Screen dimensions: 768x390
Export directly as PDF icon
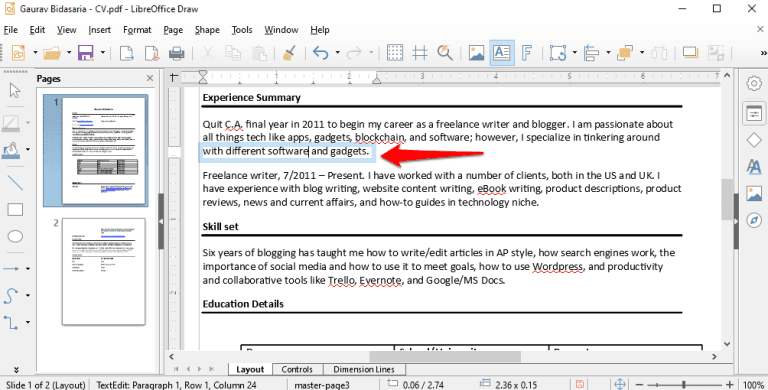point(152,53)
